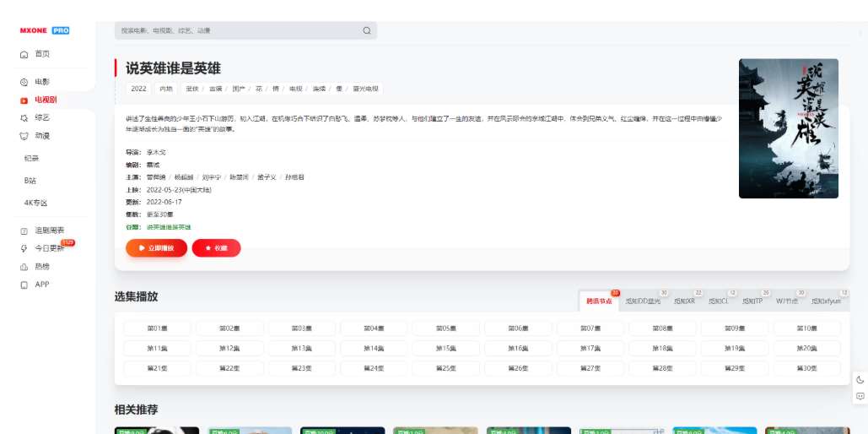Switch to the TP source tab
This screenshot has height=434, width=868.
pos(752,301)
